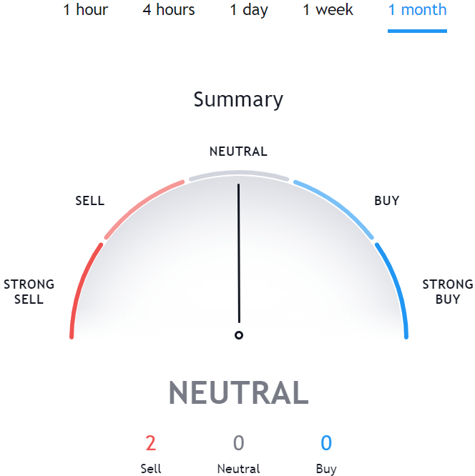
Task: Click the STRONG BUY gauge label
Action: point(448,292)
